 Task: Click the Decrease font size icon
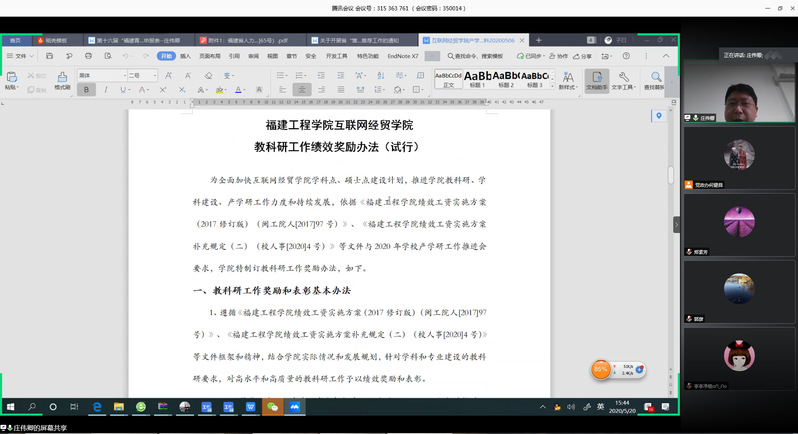pyautogui.click(x=188, y=75)
